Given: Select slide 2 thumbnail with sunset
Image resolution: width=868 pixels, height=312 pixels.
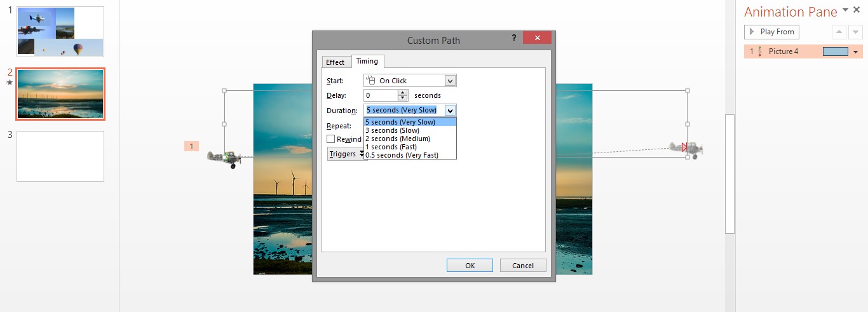Looking at the screenshot, I should coord(60,94).
